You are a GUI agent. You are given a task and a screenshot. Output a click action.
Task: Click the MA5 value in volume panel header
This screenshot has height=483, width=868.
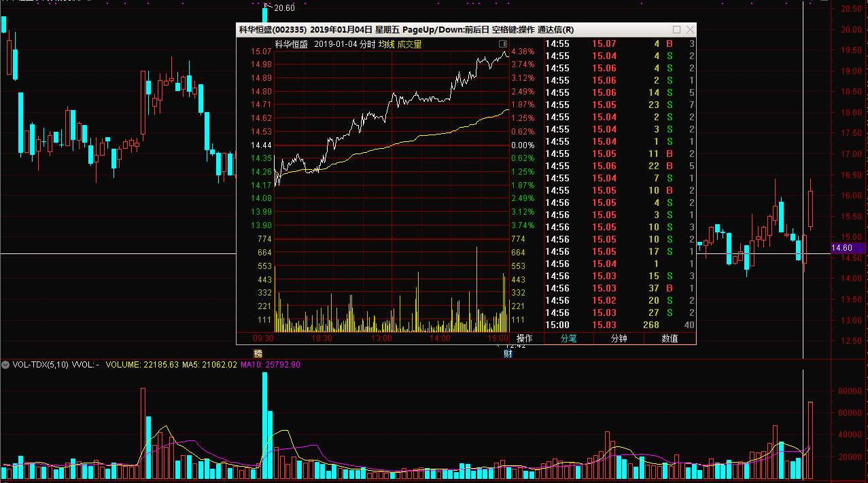pyautogui.click(x=209, y=365)
